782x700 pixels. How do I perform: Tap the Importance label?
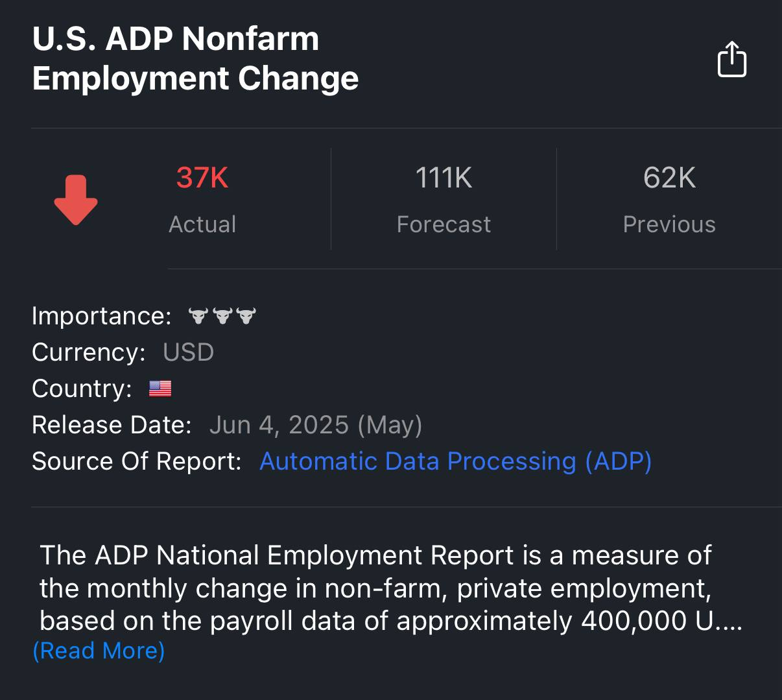click(x=102, y=316)
